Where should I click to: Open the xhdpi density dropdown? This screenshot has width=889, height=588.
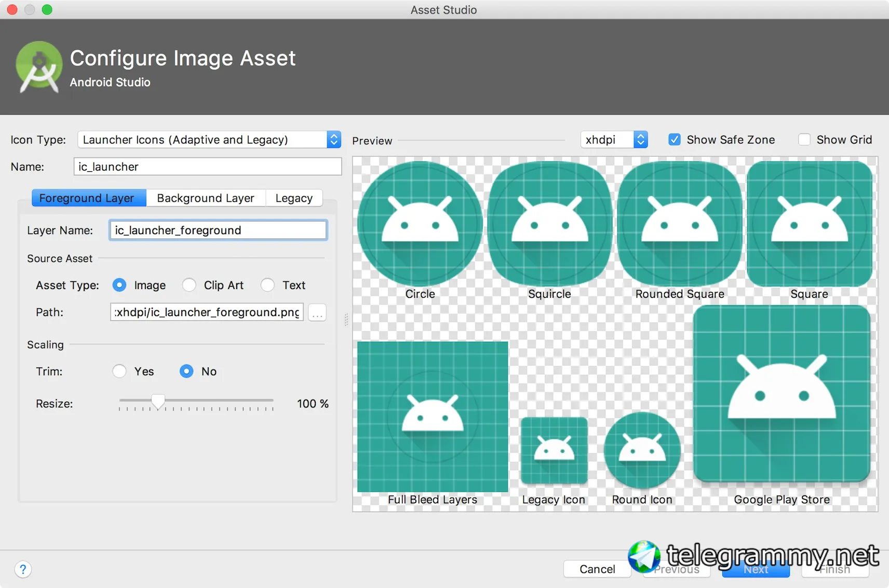tap(614, 140)
